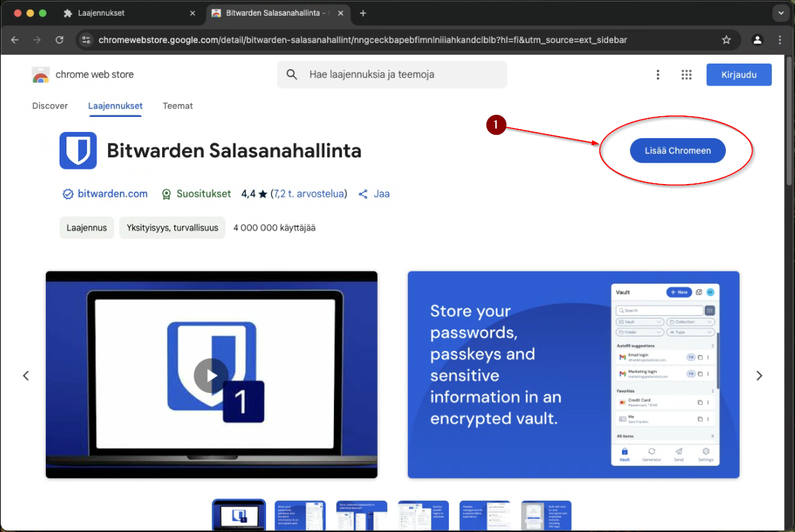Open the Laajennukset store tab

pyautogui.click(x=115, y=106)
